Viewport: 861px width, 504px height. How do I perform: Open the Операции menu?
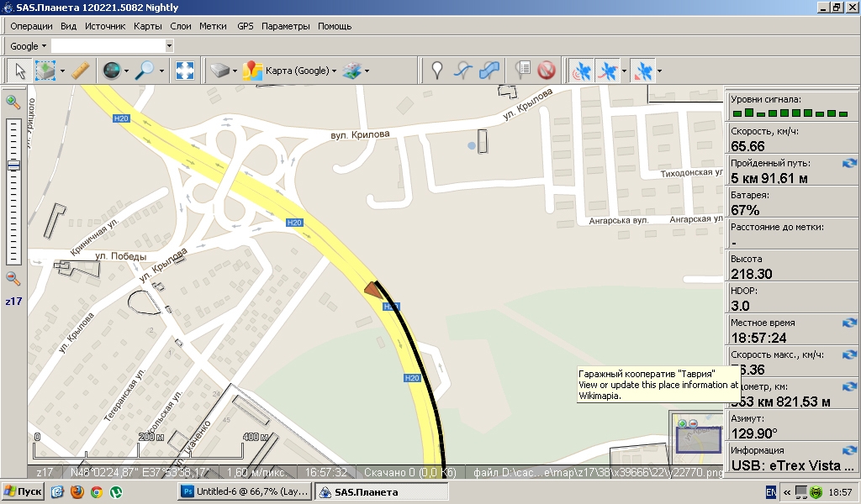coord(31,26)
